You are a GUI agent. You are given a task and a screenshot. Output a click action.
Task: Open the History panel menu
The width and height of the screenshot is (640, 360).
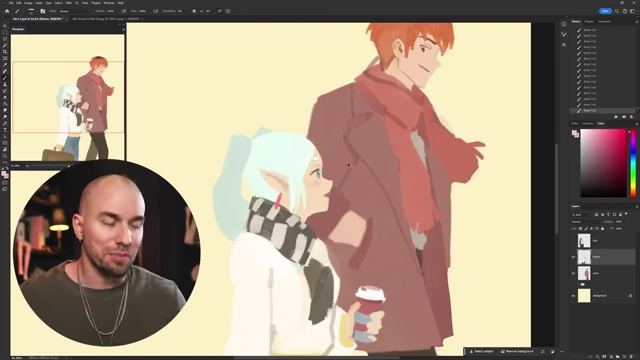click(x=636, y=21)
